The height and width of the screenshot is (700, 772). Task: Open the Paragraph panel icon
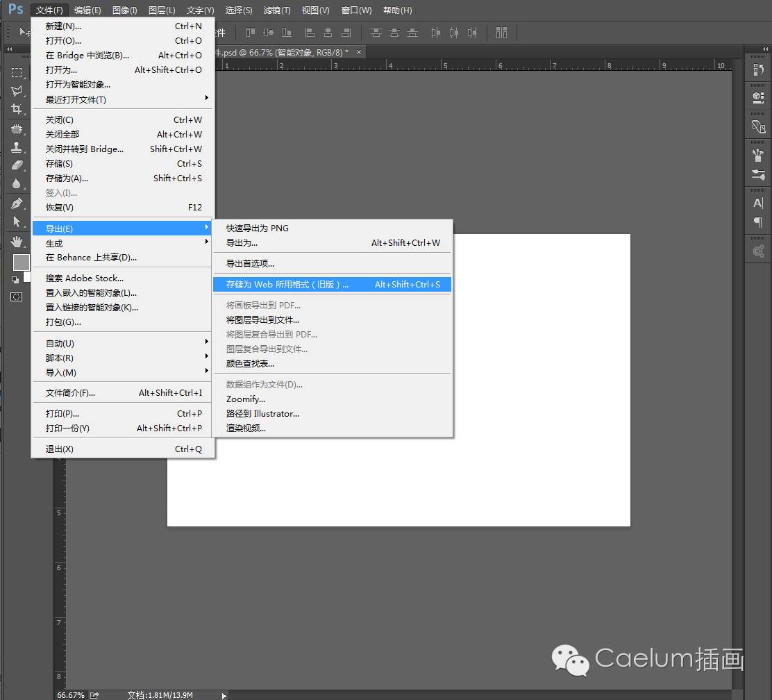tap(757, 222)
